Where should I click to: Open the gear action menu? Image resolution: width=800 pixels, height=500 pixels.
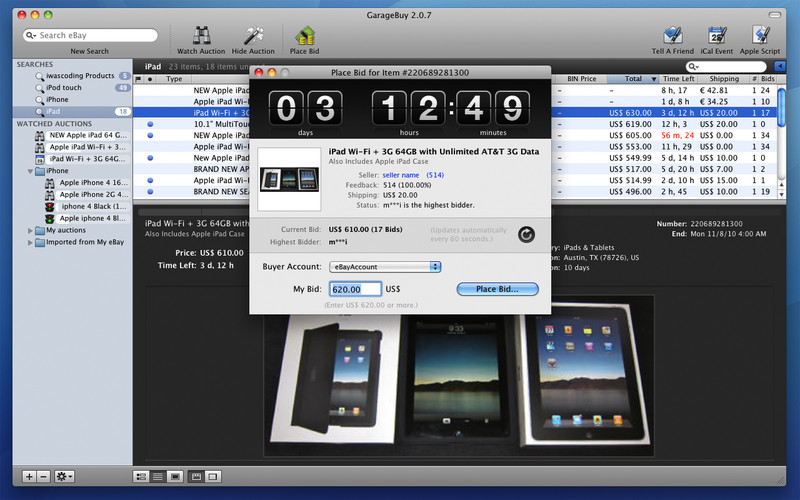point(66,476)
